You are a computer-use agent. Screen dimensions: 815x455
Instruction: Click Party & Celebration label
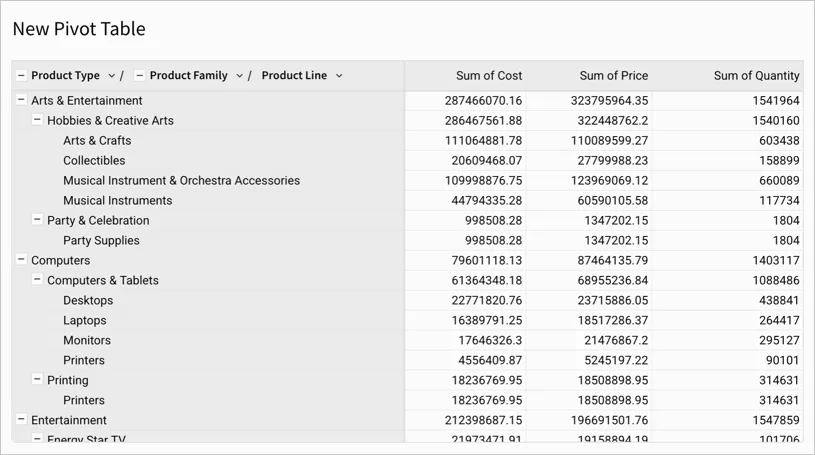[x=98, y=220]
